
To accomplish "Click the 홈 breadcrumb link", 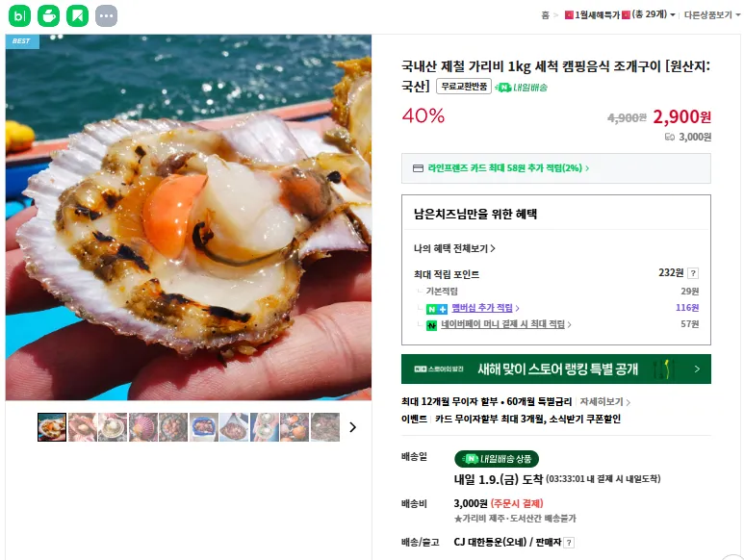I will pyautogui.click(x=545, y=15).
